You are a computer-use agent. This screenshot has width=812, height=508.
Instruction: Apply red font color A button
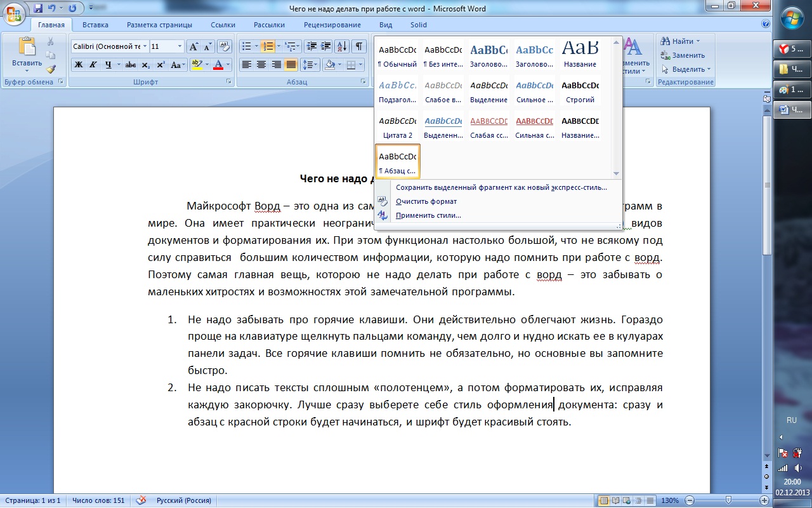click(218, 65)
